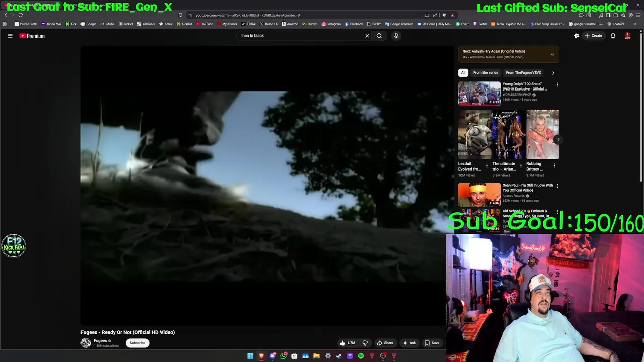Screen dimensions: 644x362
Task: Reload the page with the refresh icon
Action: [x=21, y=15]
